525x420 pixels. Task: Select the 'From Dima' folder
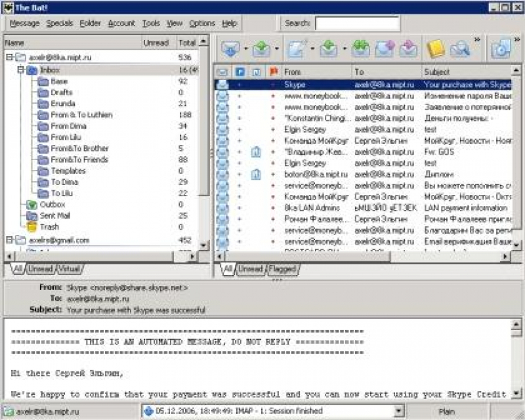click(x=69, y=126)
